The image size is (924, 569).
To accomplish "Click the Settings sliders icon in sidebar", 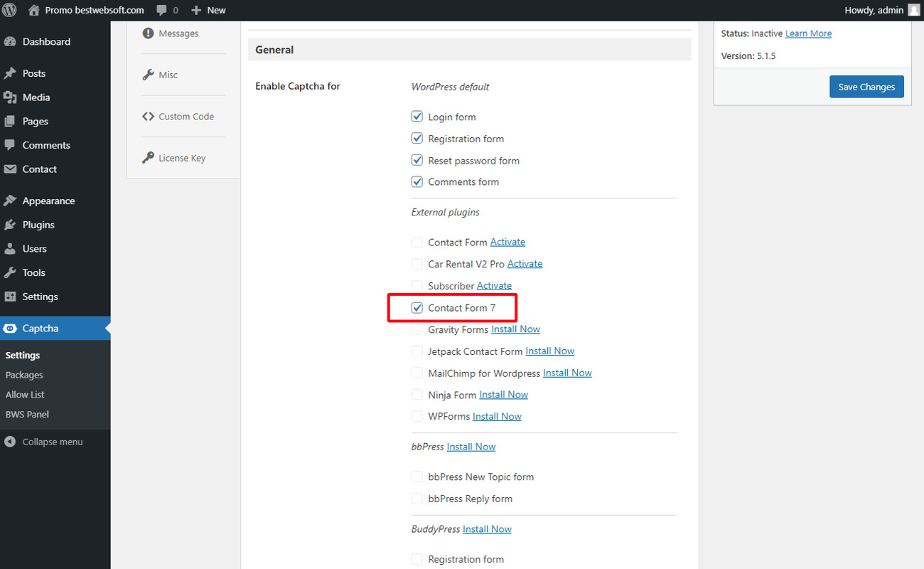I will [10, 297].
